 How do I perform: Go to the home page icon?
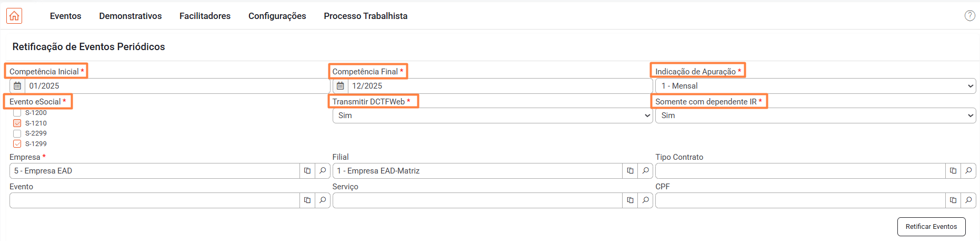[14, 16]
